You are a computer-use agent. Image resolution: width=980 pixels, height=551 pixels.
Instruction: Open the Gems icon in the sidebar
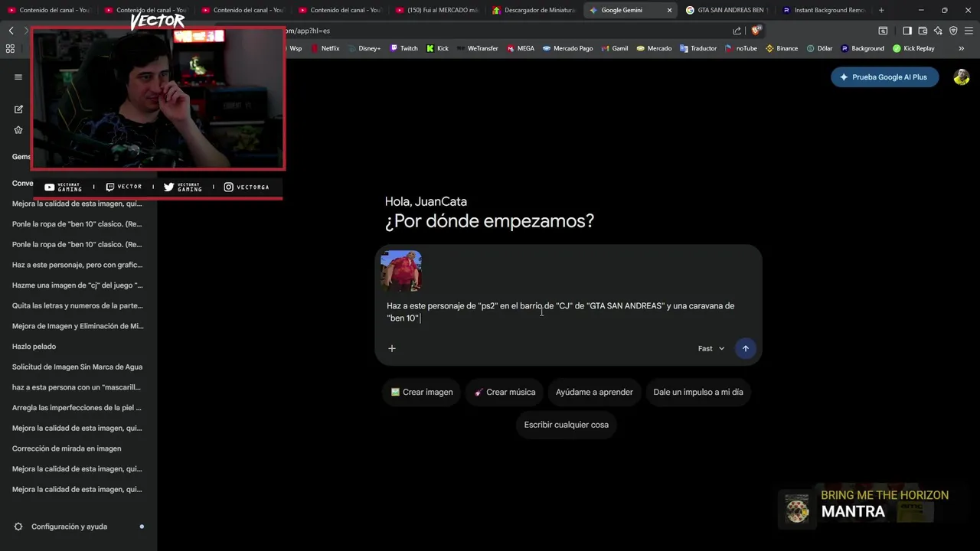[x=18, y=130]
